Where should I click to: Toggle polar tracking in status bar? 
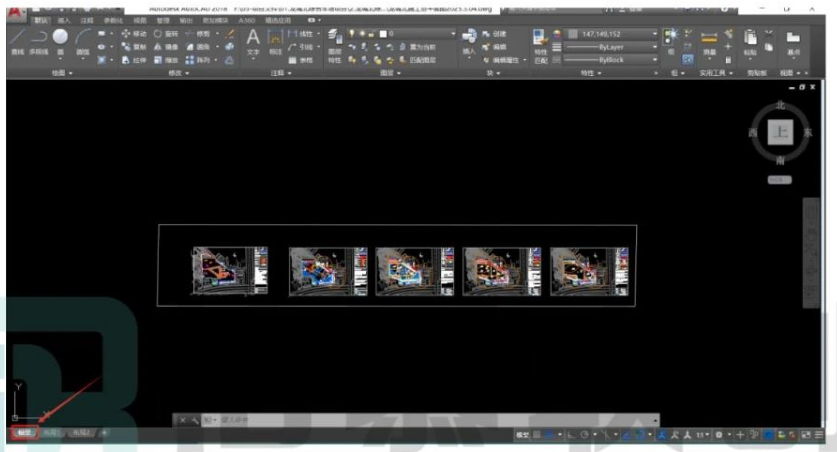pyautogui.click(x=585, y=435)
